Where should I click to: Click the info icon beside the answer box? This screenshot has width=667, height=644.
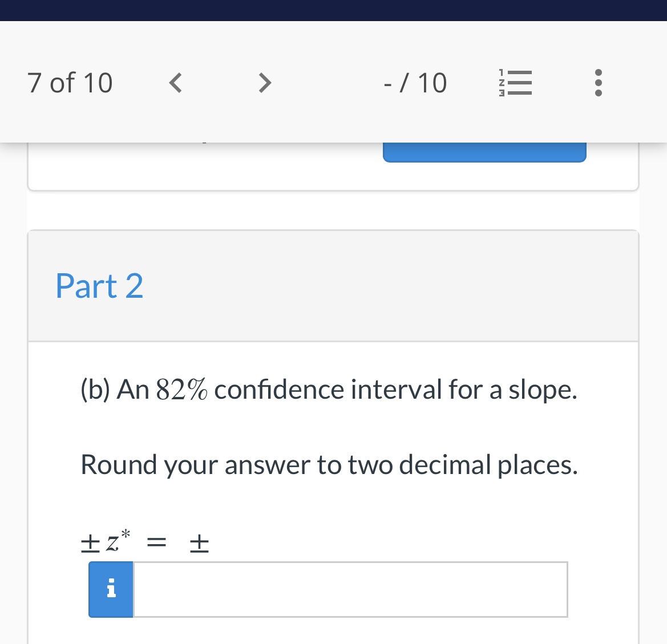tap(111, 589)
